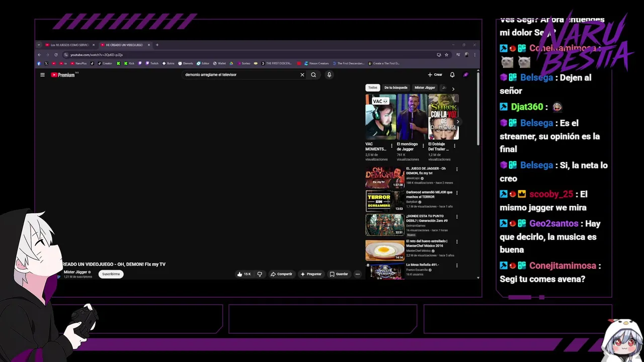Open 'El monólogo de Jagger' short
This screenshot has height=362, width=644.
tap(412, 117)
